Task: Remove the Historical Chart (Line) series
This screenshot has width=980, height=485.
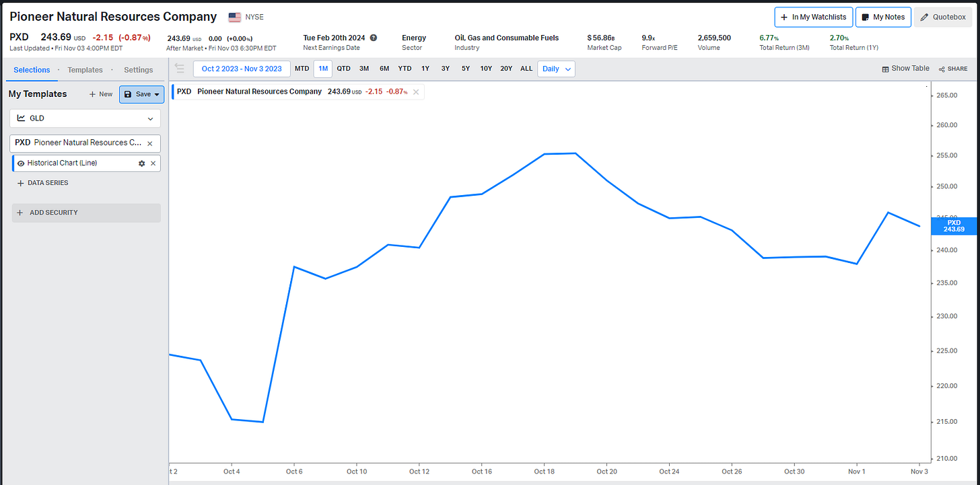Action: click(153, 163)
